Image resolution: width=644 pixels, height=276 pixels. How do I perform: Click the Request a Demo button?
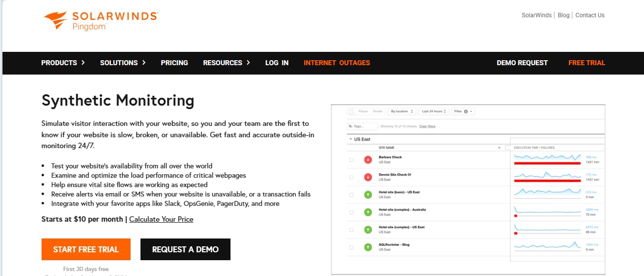pos(185,249)
